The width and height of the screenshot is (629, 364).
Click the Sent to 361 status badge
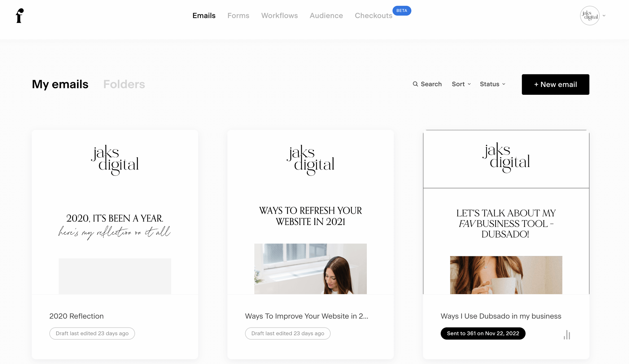[483, 333]
